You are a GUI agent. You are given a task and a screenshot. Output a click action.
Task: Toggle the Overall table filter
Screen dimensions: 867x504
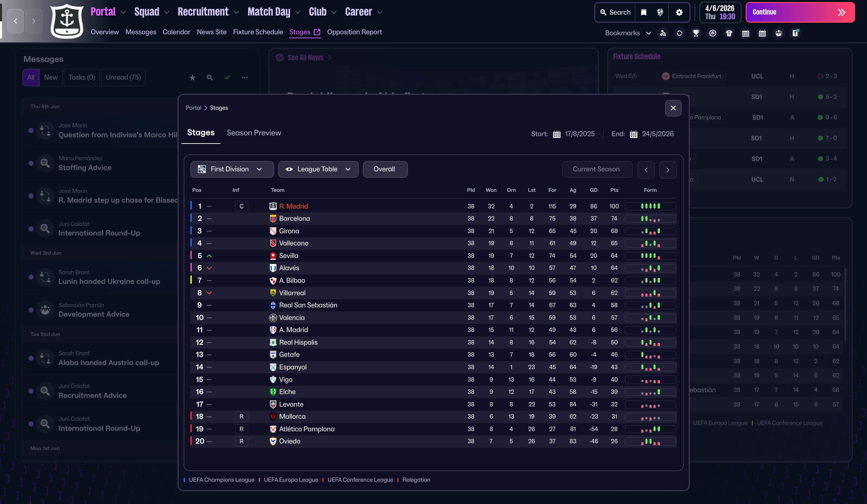point(385,169)
